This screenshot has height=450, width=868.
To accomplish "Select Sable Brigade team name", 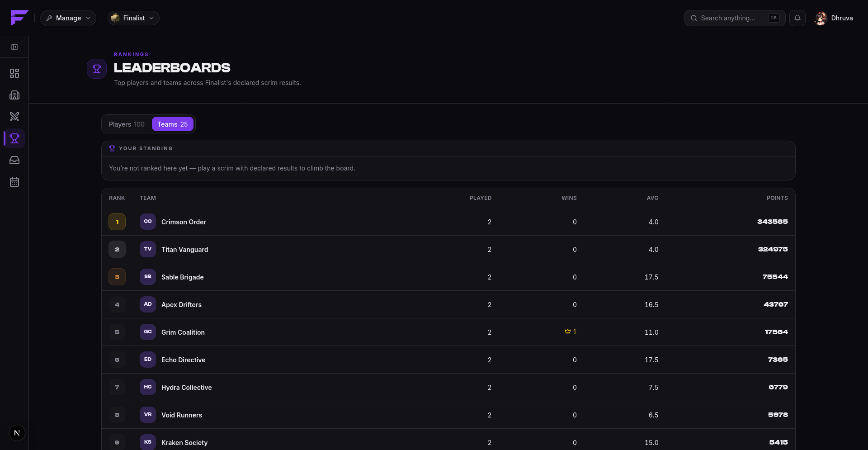I will point(183,277).
